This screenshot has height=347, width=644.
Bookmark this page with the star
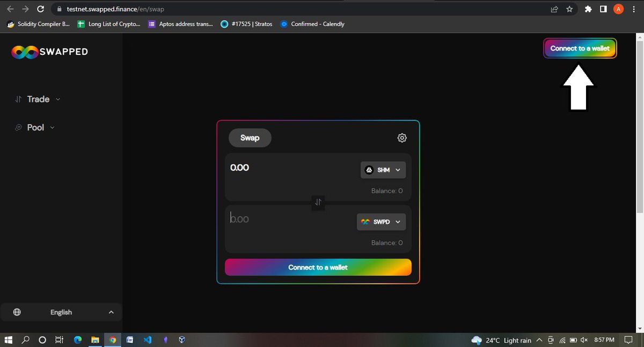pyautogui.click(x=569, y=9)
